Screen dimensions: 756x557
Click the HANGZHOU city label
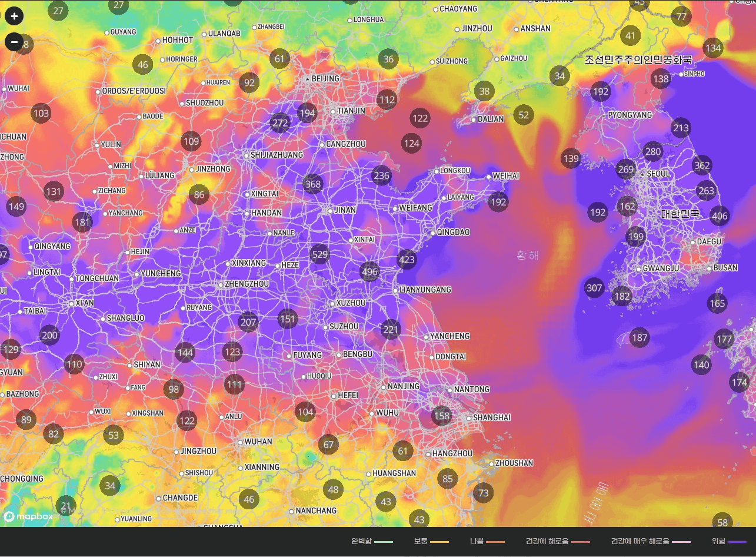(452, 453)
